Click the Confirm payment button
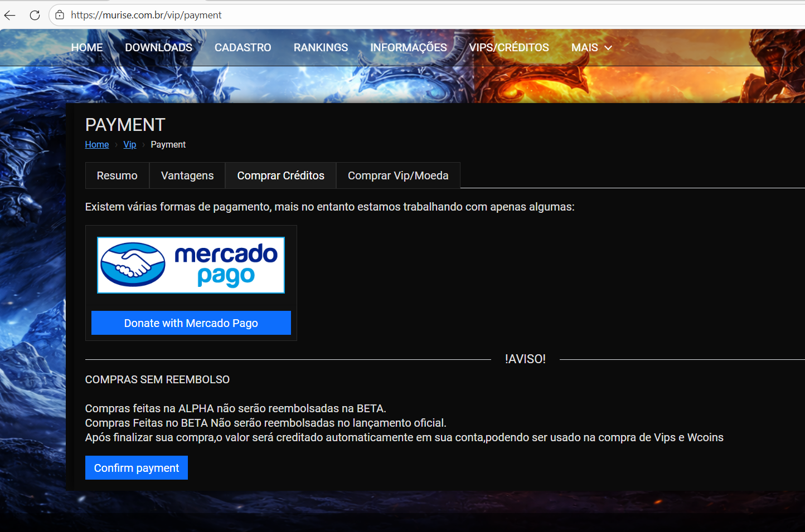The width and height of the screenshot is (805, 532). pyautogui.click(x=137, y=468)
